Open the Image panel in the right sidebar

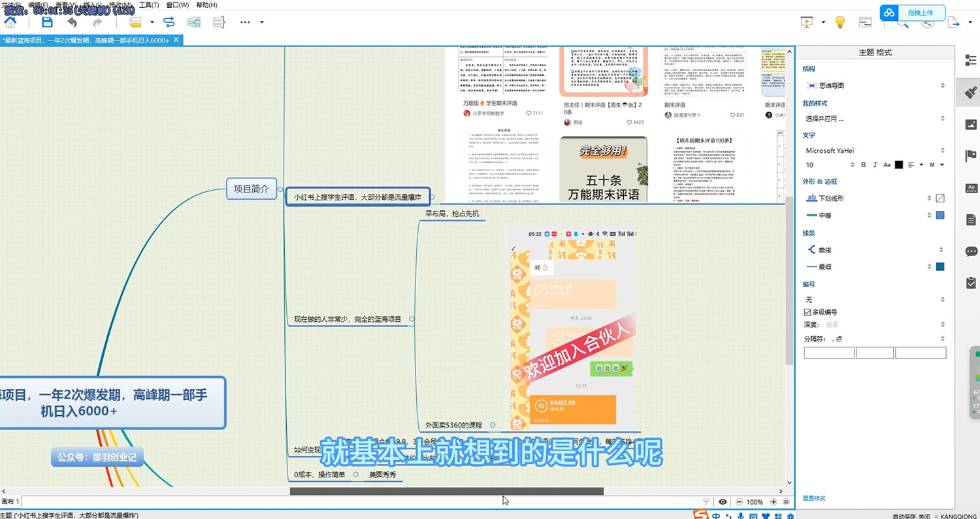[971, 124]
